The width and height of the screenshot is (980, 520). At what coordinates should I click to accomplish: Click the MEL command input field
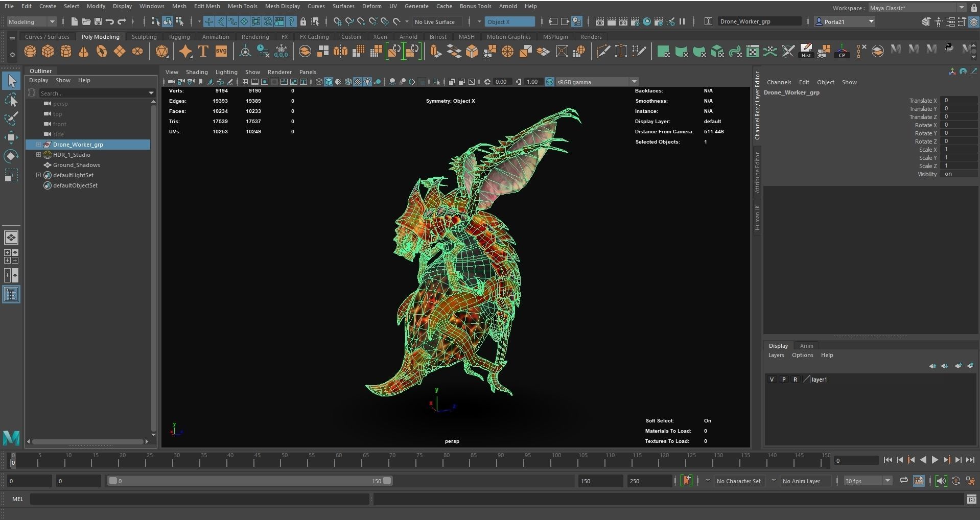pyautogui.click(x=199, y=499)
